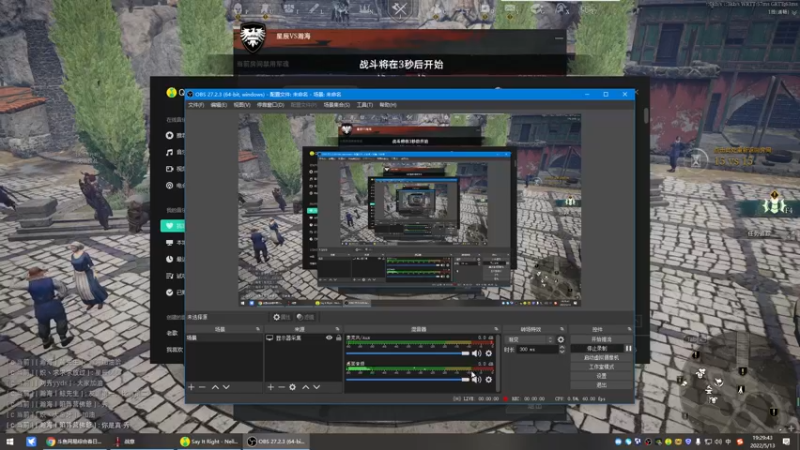Open the 视图(V) View menu in OBS
The height and width of the screenshot is (450, 800).
(x=242, y=105)
